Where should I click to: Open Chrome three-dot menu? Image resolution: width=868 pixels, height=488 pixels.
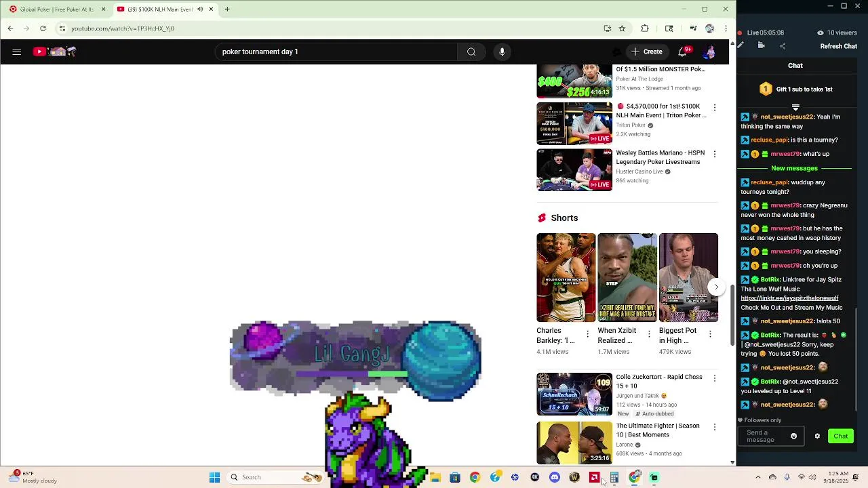point(726,28)
